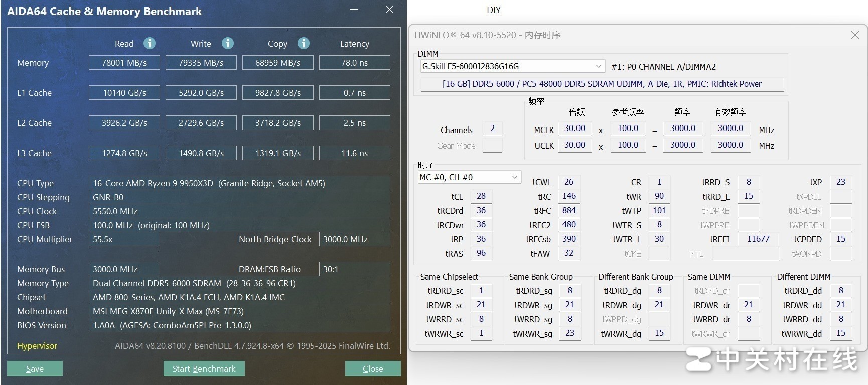This screenshot has width=868, height=385.
Task: Click the CR value 1
Action: click(x=659, y=182)
